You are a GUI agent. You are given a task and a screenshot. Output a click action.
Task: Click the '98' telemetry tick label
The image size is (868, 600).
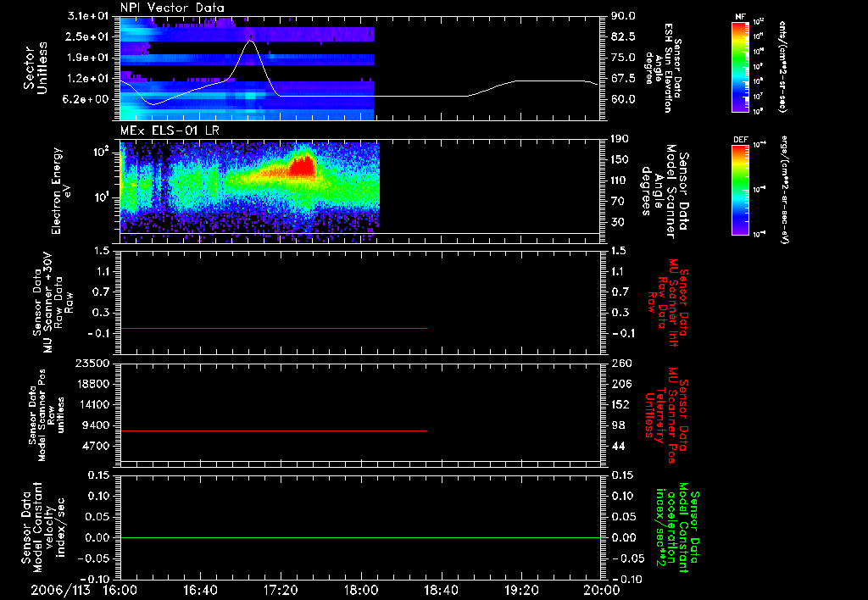[618, 425]
